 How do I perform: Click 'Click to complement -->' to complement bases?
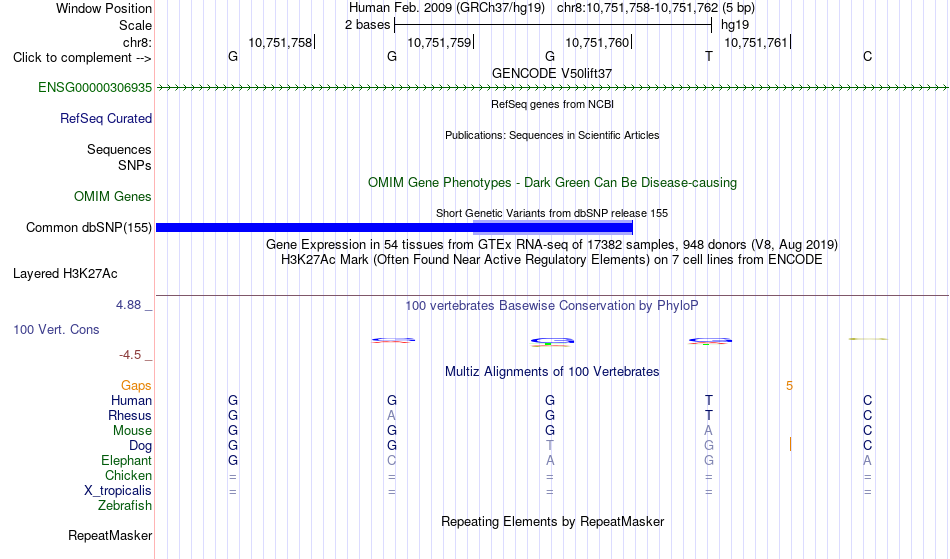(82, 58)
